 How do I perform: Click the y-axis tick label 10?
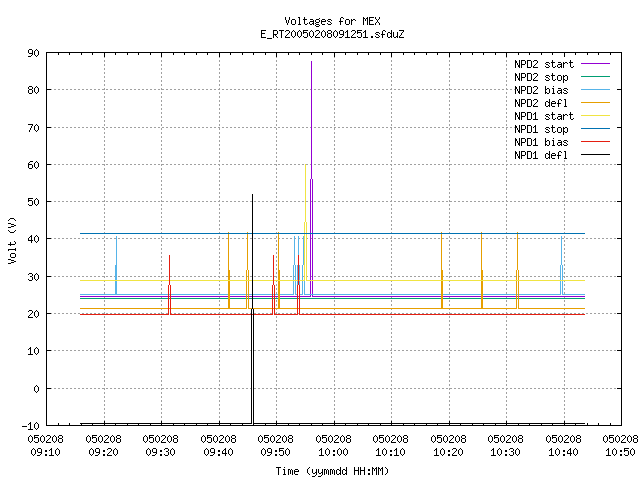tap(33, 351)
